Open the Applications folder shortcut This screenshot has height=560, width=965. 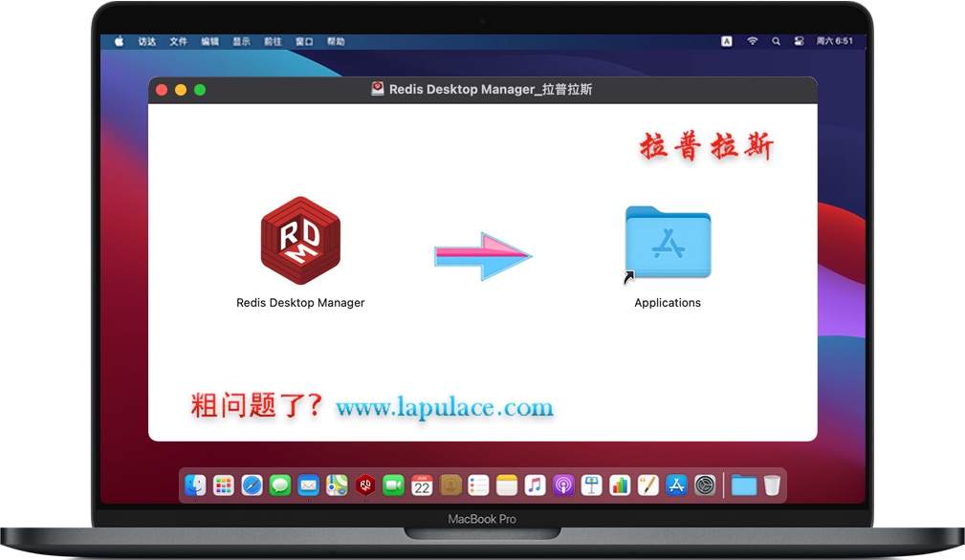[668, 239]
